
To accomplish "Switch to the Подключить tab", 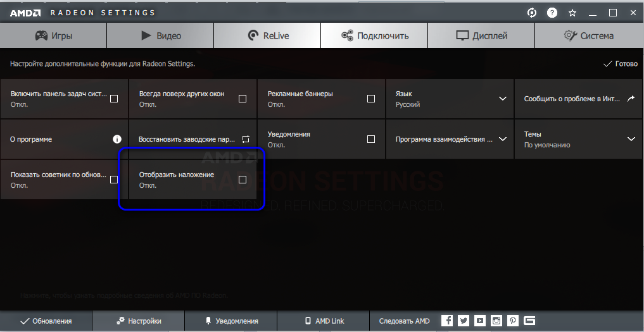I will (374, 35).
